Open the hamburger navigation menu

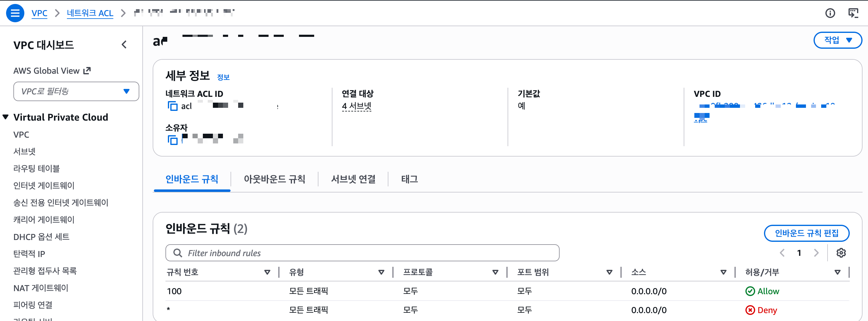15,13
